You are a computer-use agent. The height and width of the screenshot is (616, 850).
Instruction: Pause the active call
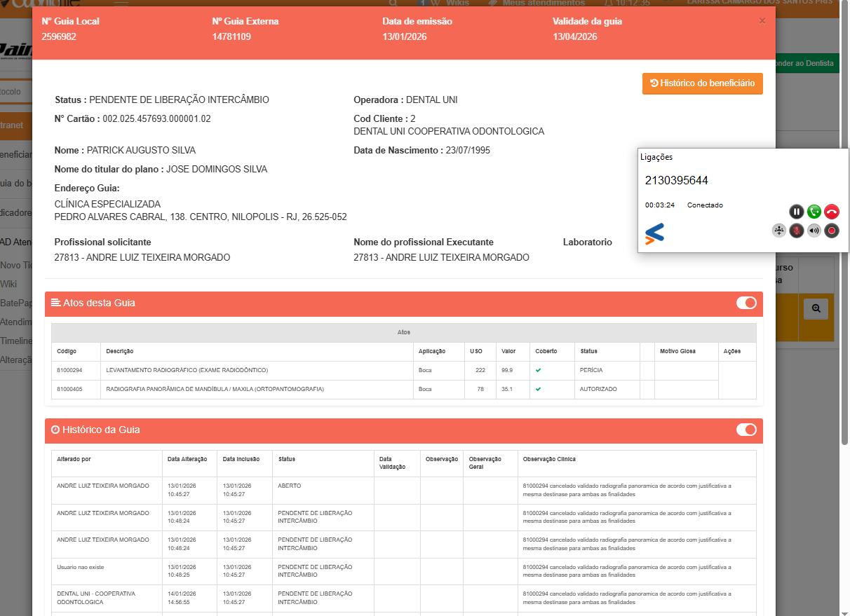click(x=797, y=212)
